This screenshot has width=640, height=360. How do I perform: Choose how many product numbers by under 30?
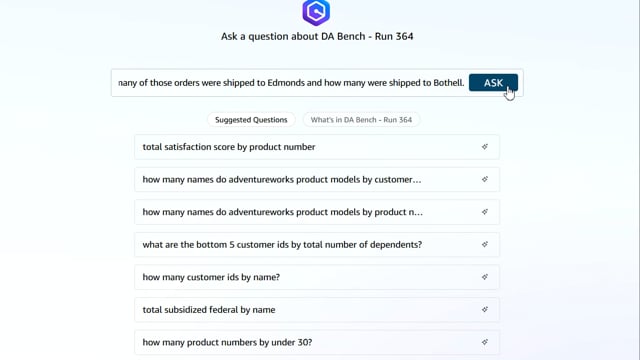317,342
